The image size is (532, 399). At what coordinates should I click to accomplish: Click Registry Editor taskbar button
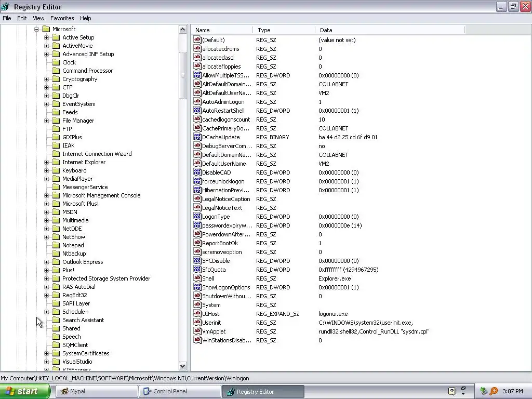pos(263,391)
